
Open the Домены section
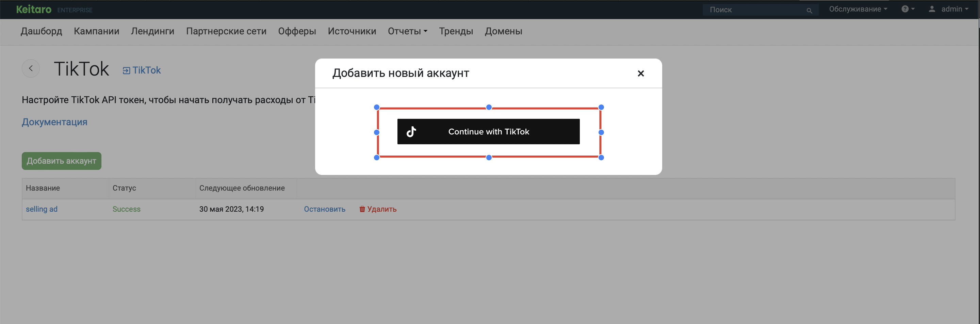(x=503, y=31)
